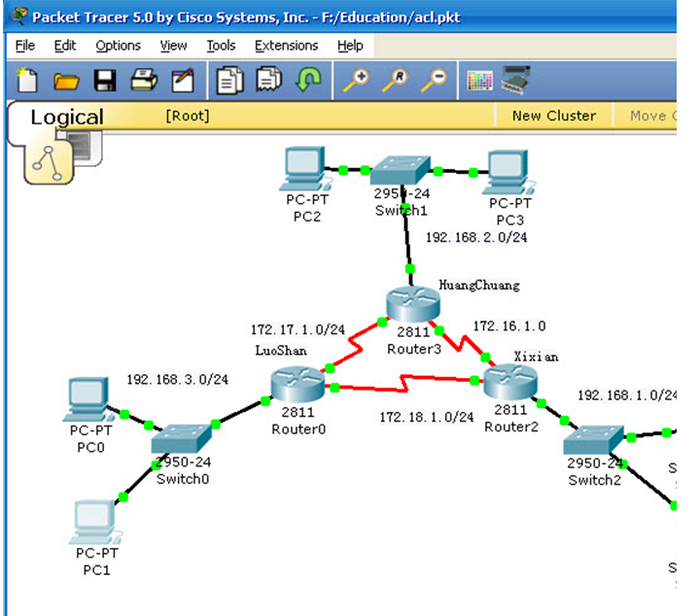Click the 192.168.3.0/24 network note
Image resolution: width=700 pixels, height=616 pixels.
pyautogui.click(x=177, y=380)
